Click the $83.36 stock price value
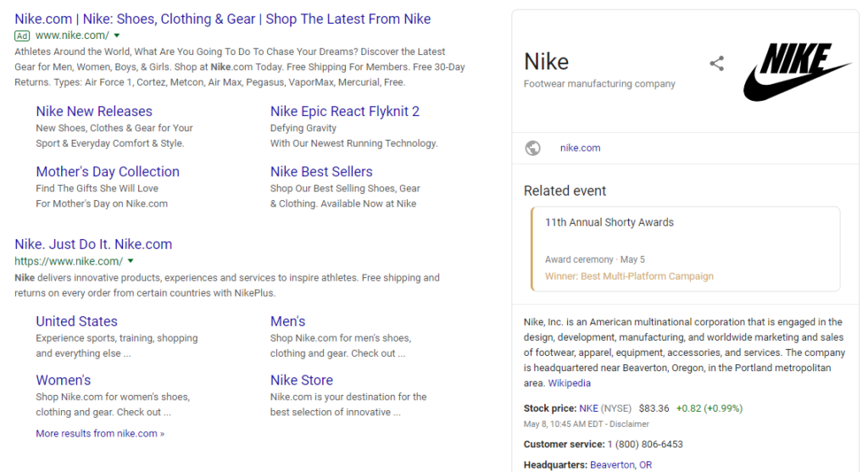 (x=654, y=408)
